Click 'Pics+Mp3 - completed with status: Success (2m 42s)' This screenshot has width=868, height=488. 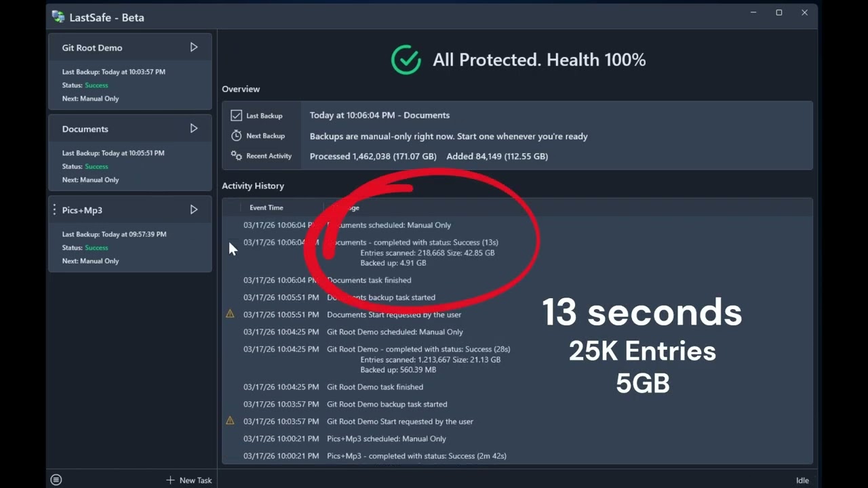click(416, 456)
